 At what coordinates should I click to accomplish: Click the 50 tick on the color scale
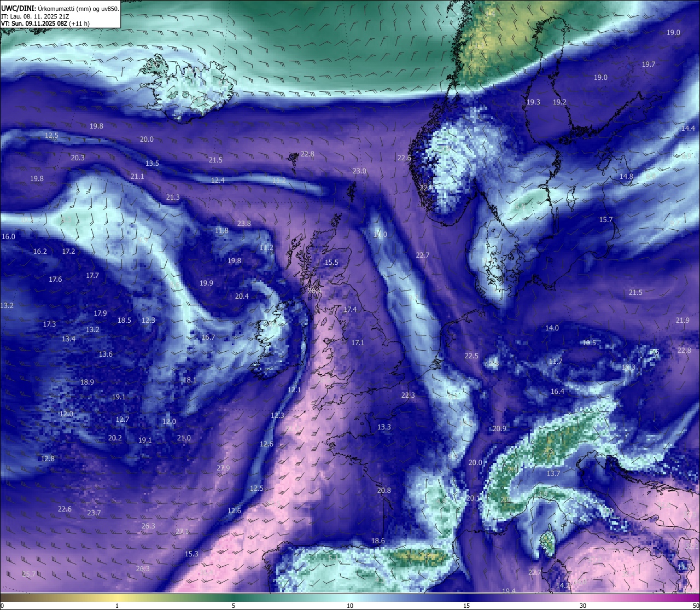(x=695, y=606)
